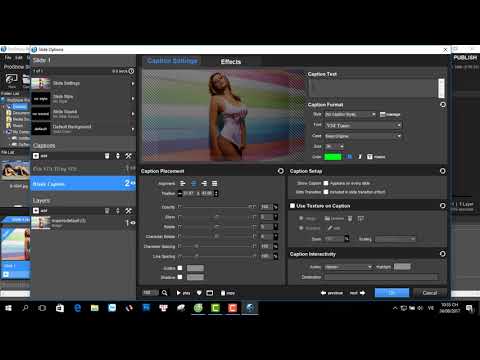Set right text alignment
This screenshot has height=360, width=480.
[x=204, y=183]
